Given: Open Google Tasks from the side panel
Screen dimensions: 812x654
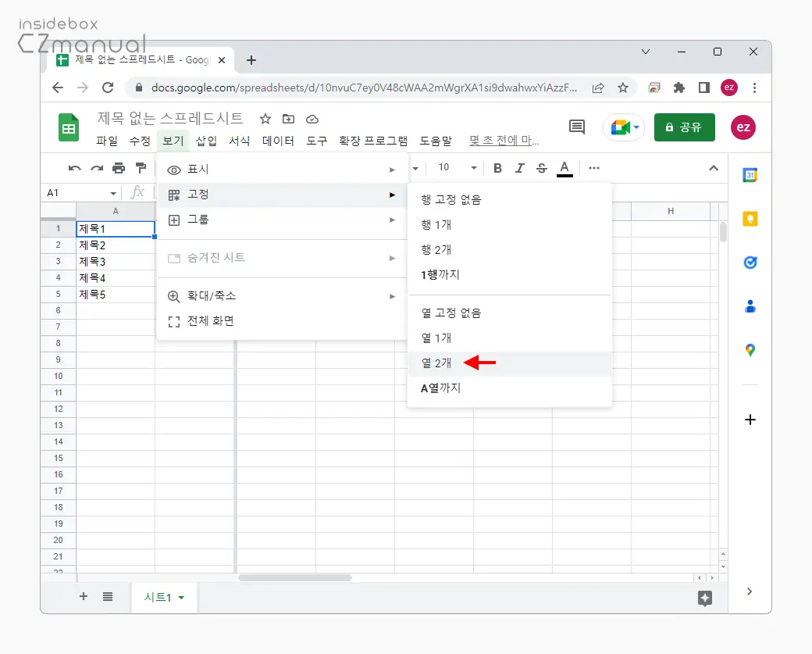Looking at the screenshot, I should point(750,263).
